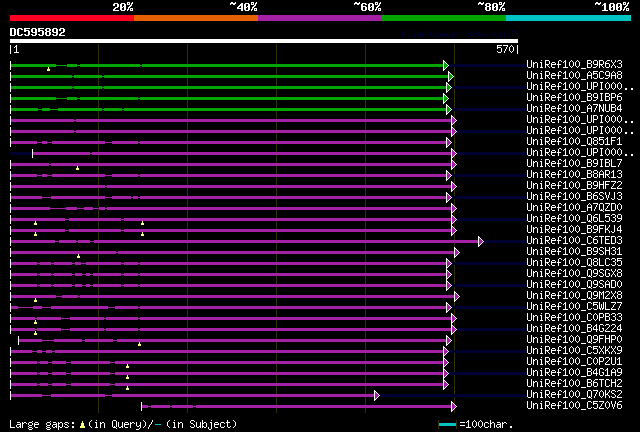
Task: Click the orange ~40% identity legend segment
Action: click(x=196, y=18)
